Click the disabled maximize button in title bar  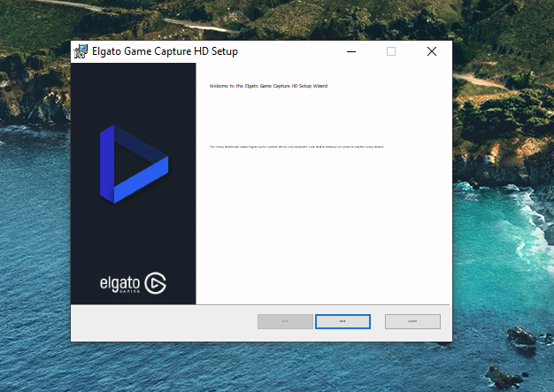[391, 51]
